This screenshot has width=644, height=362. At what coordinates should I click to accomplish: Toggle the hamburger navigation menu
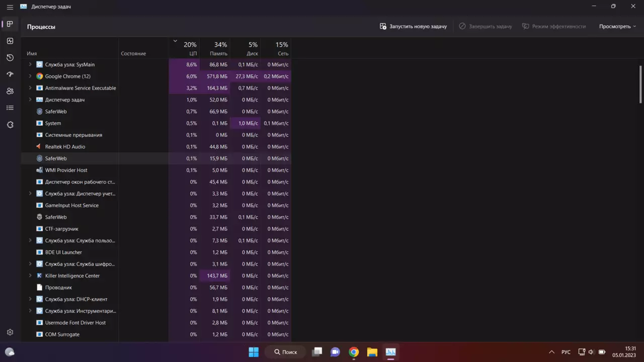[x=10, y=7]
